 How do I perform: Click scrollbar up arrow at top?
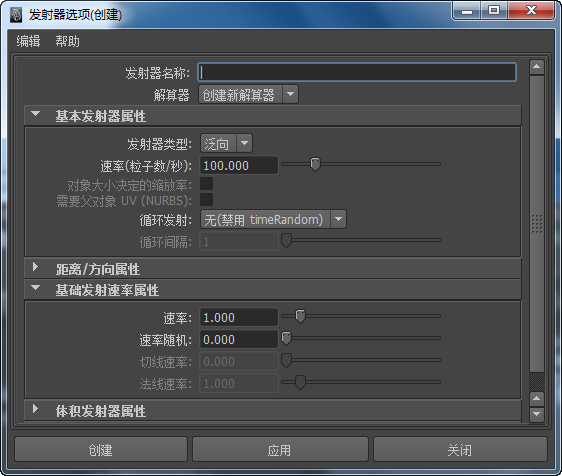point(537,67)
